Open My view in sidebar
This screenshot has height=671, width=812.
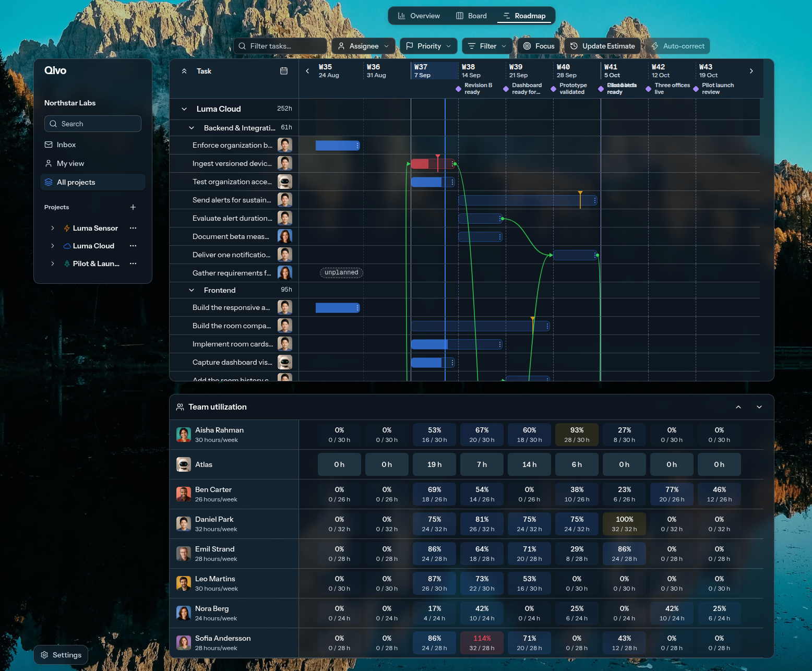(x=93, y=163)
